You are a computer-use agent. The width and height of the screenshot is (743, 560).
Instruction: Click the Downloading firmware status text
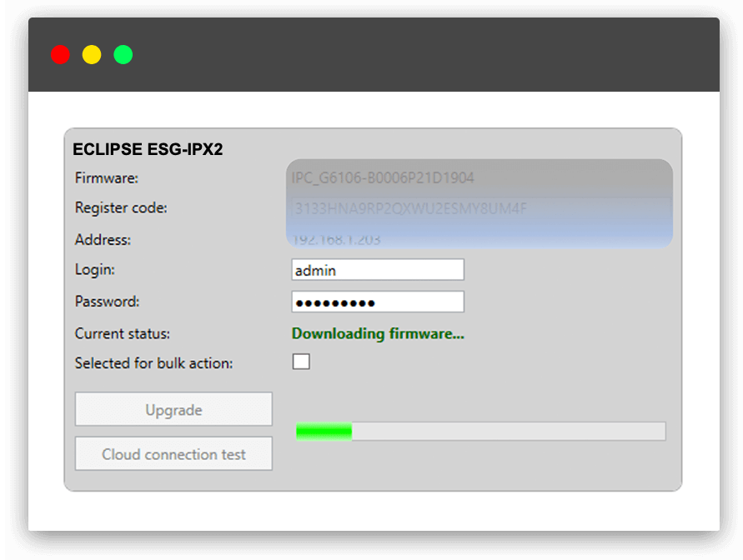[x=378, y=333]
